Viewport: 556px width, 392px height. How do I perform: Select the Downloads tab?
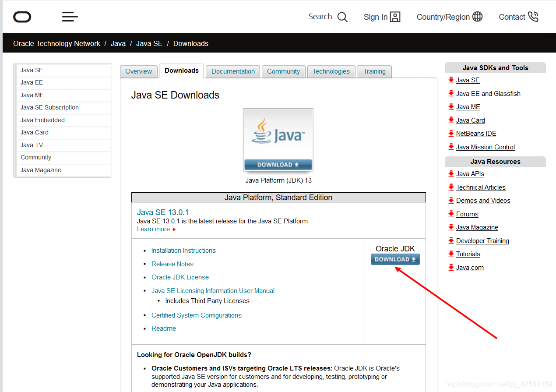tap(182, 71)
